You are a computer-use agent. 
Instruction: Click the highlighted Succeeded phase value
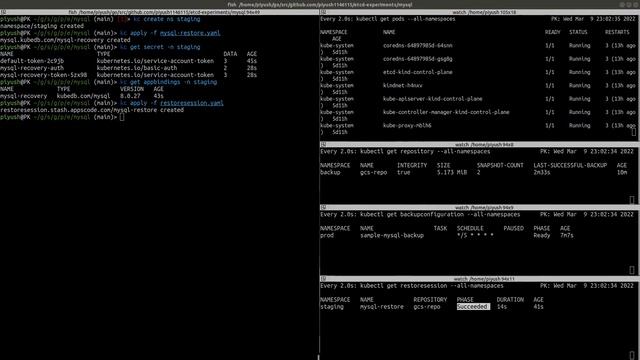[x=473, y=307]
